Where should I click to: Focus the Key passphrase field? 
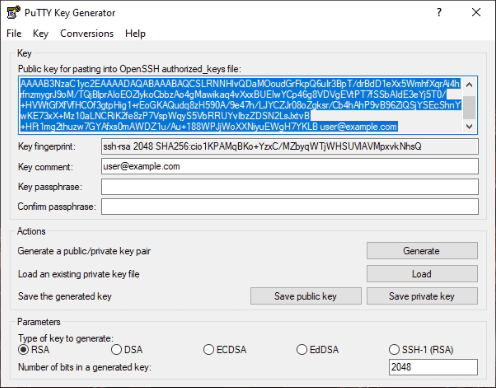pos(290,187)
